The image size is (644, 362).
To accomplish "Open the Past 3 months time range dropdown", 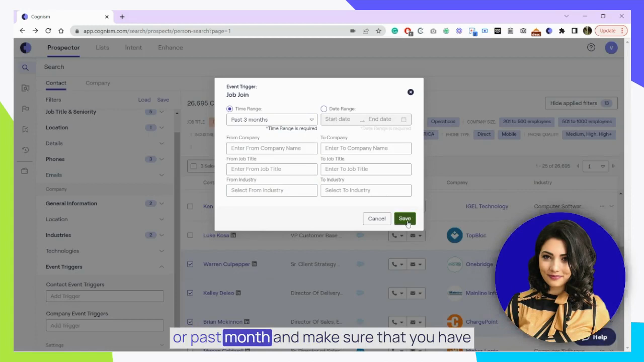I will pyautogui.click(x=272, y=120).
